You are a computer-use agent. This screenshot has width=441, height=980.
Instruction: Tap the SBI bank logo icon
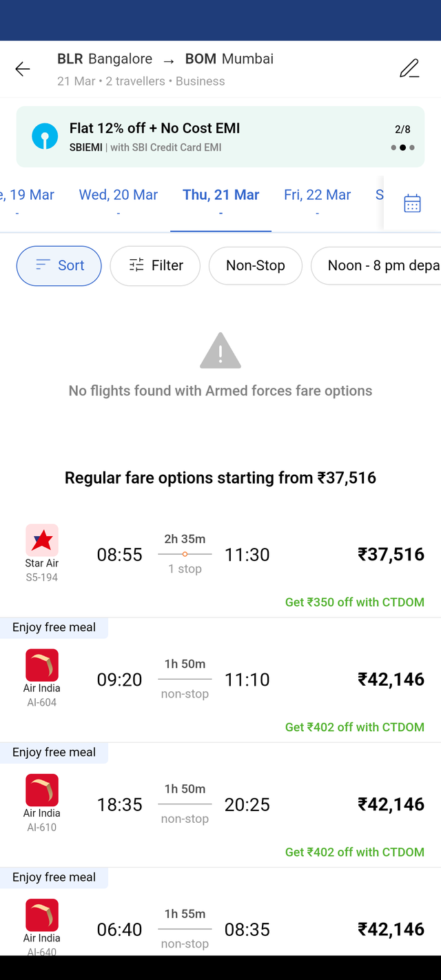[x=45, y=136]
